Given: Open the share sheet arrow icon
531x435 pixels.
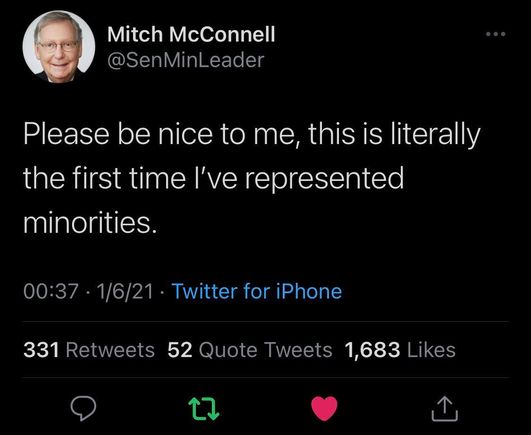Looking at the screenshot, I should [x=445, y=408].
